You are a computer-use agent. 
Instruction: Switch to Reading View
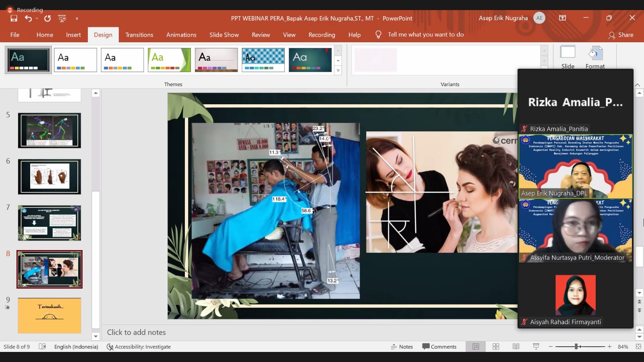point(516,347)
